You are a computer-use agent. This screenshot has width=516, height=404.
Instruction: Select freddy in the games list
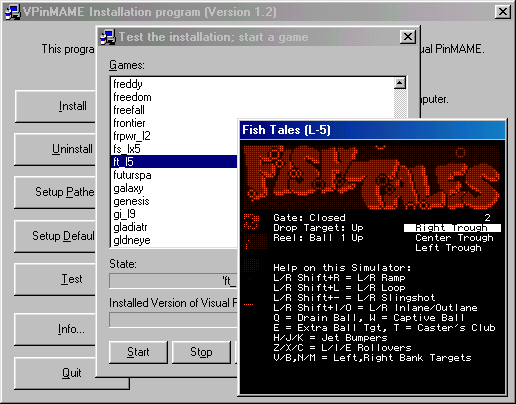click(128, 84)
